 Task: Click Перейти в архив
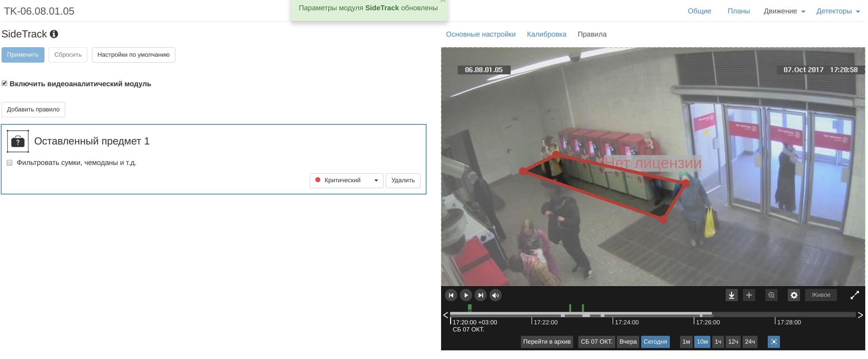547,342
